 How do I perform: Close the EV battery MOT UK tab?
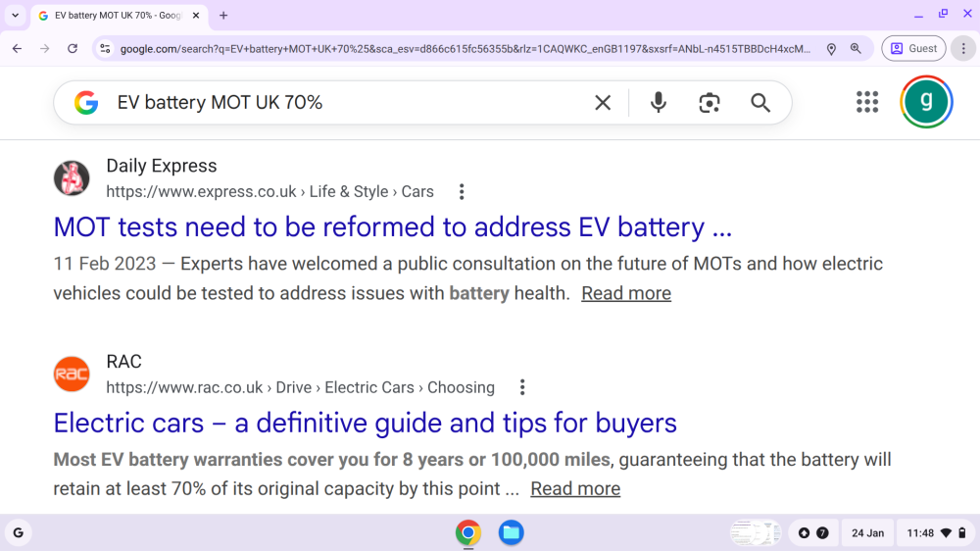(196, 16)
